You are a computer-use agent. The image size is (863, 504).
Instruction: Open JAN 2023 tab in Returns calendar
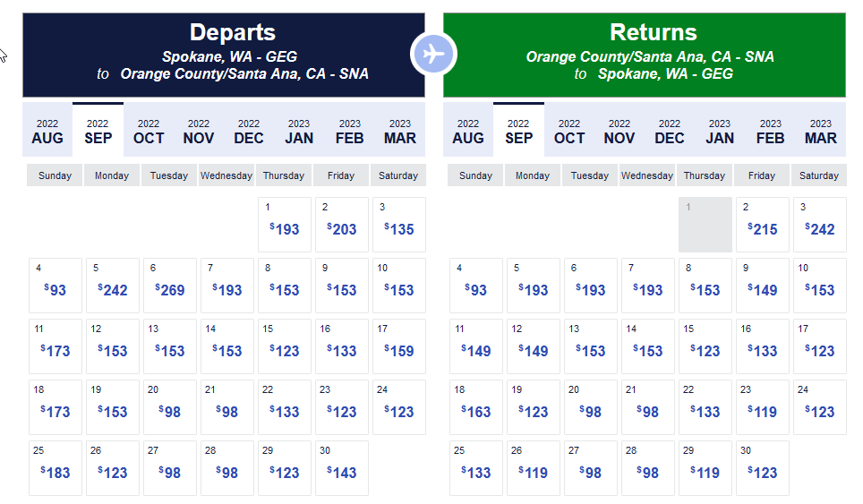pos(720,131)
